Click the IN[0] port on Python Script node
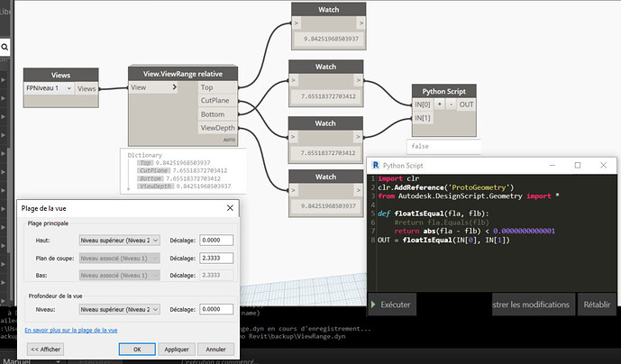This screenshot has width=621, height=364. (x=423, y=105)
